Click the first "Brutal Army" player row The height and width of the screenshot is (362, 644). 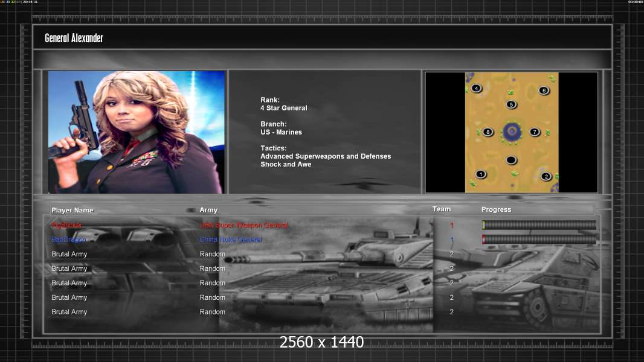pyautogui.click(x=69, y=254)
